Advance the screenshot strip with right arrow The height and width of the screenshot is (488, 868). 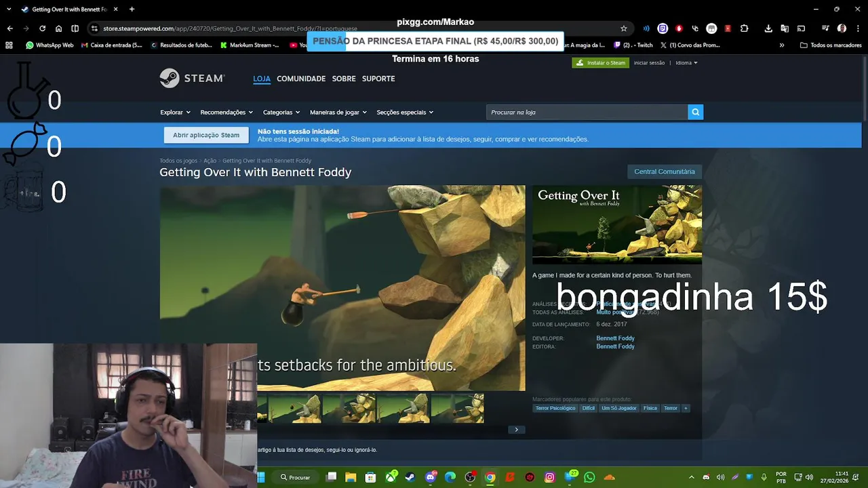click(x=516, y=429)
